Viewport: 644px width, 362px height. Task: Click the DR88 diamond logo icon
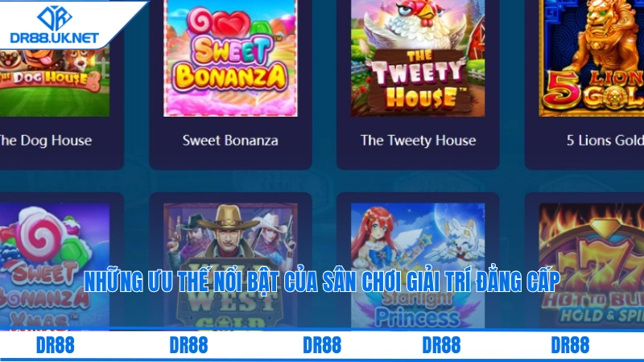pos(55,18)
